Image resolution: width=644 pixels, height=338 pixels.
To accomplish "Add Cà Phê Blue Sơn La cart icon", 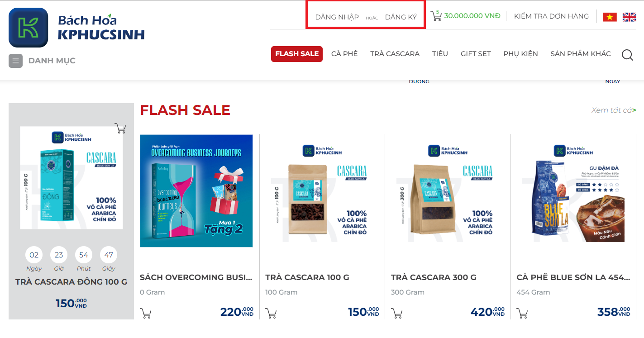I will 522,313.
